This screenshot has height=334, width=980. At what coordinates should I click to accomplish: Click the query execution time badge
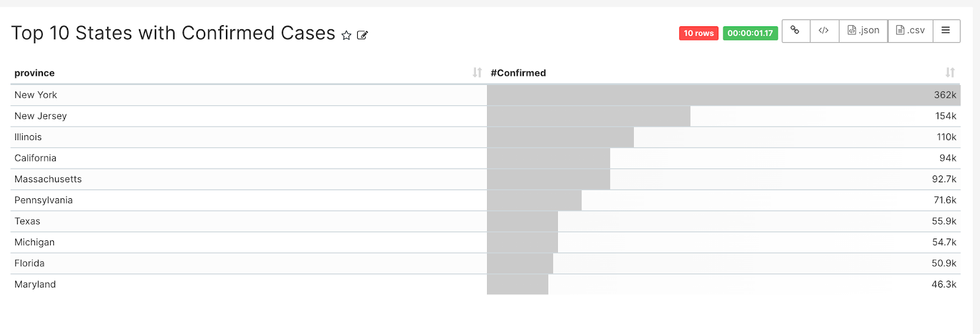pos(750,33)
